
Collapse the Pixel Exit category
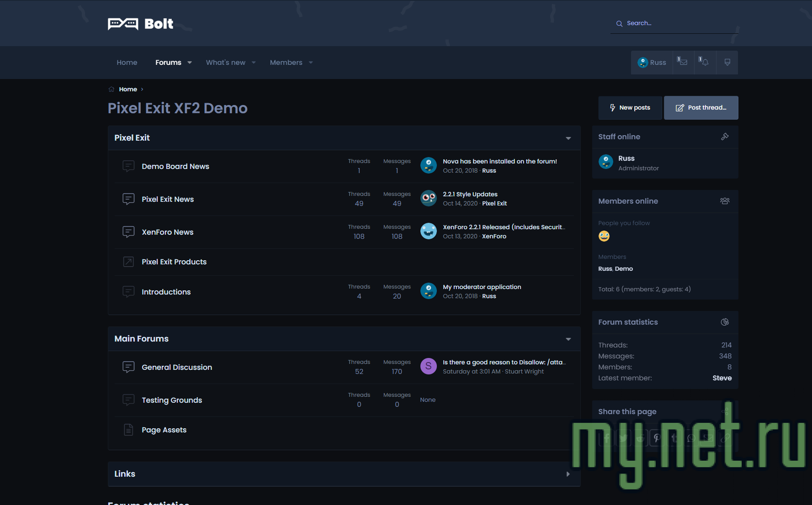pos(568,138)
